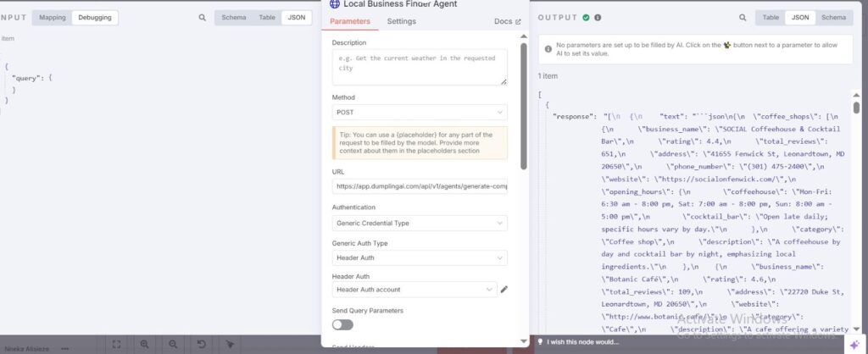The height and width of the screenshot is (354, 868).
Task: Open the Method dropdown
Action: point(420,113)
